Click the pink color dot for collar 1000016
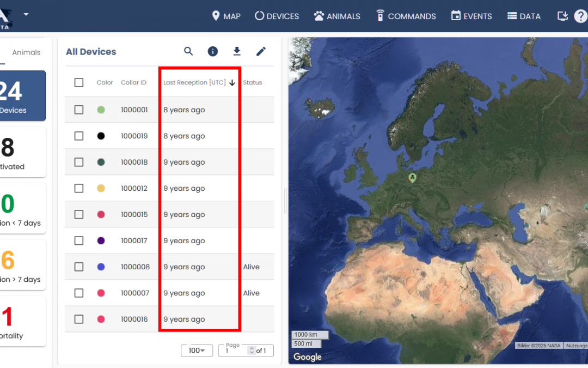The width and height of the screenshot is (588, 368). (x=101, y=319)
